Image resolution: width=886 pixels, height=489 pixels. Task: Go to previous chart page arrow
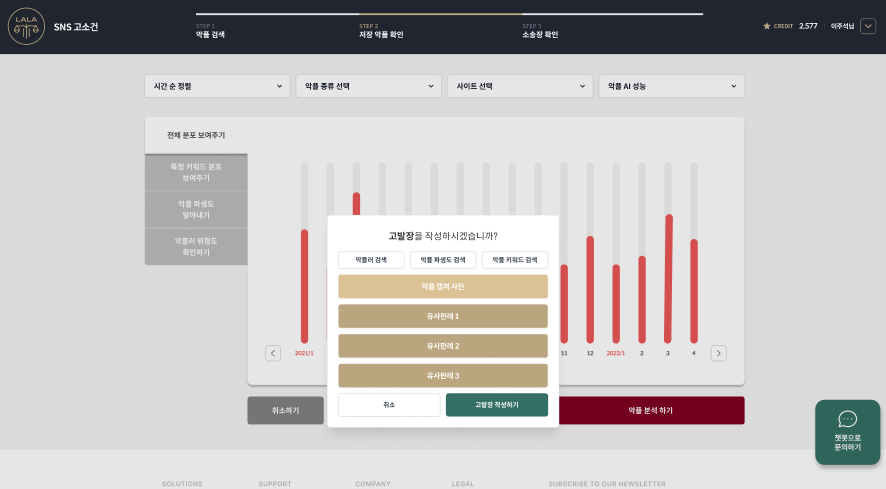(273, 353)
